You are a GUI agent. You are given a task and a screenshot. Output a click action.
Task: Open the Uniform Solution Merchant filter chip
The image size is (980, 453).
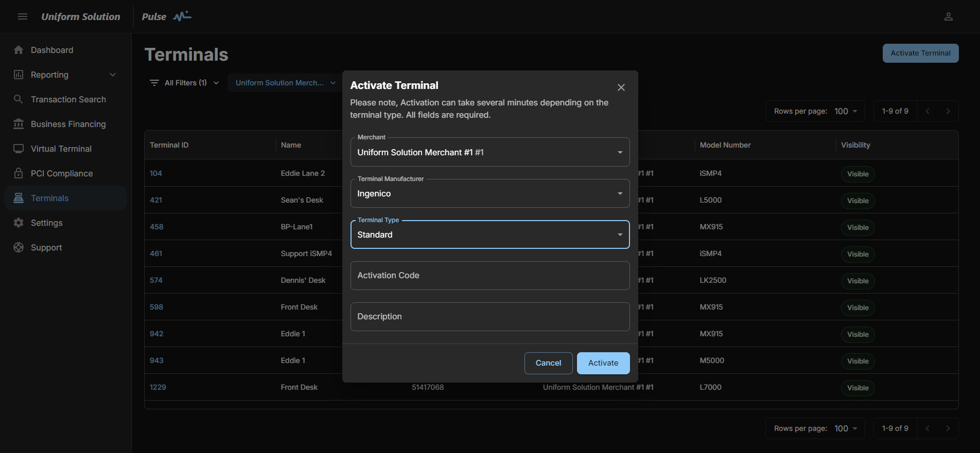point(285,83)
